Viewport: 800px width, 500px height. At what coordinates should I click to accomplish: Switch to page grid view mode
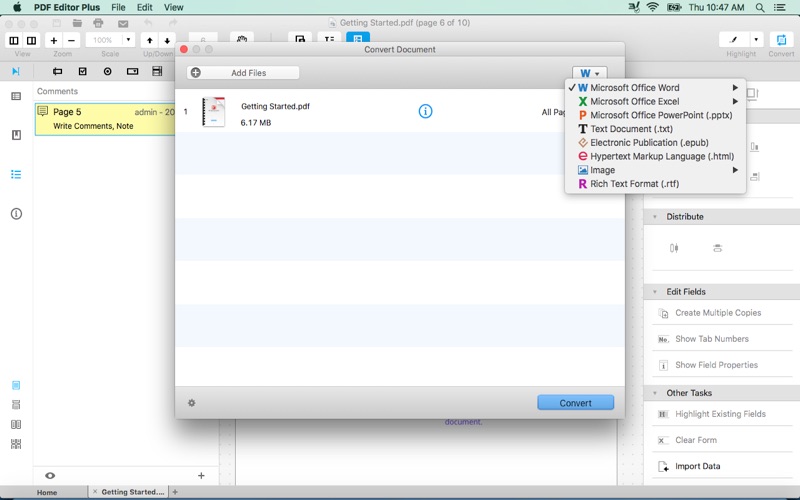[x=16, y=444]
